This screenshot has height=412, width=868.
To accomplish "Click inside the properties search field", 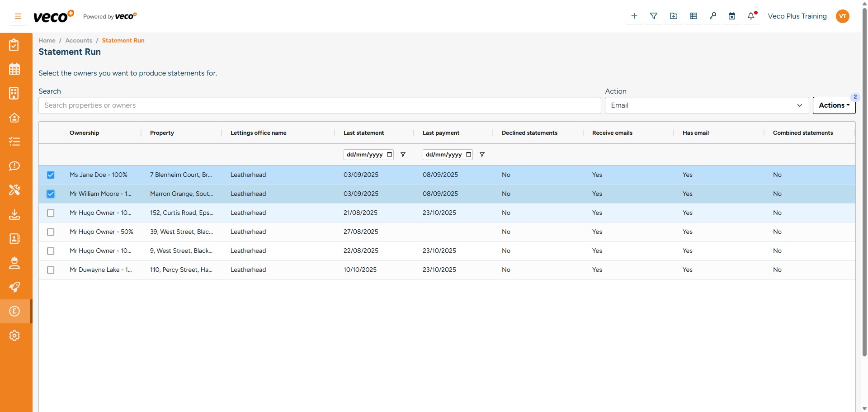I will pos(316,105).
